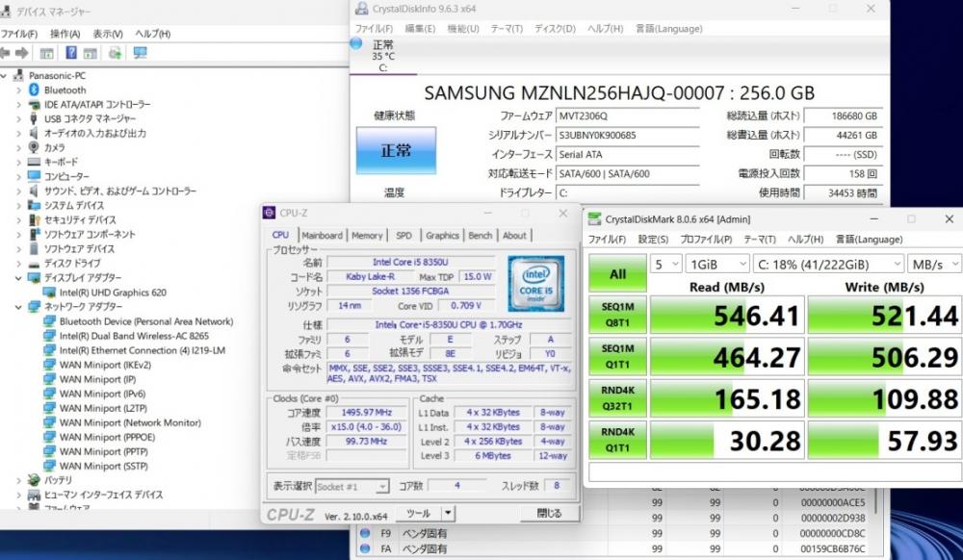The image size is (963, 560).
Task: Switch to the Bench tab in CPU-Z
Action: [x=481, y=235]
